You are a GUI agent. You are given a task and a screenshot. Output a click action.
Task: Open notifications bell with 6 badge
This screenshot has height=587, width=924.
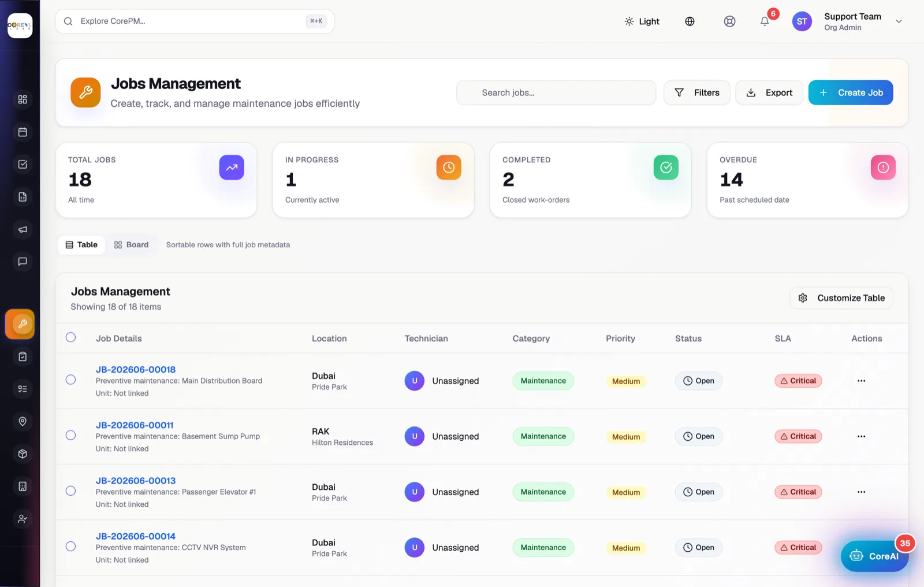(765, 21)
